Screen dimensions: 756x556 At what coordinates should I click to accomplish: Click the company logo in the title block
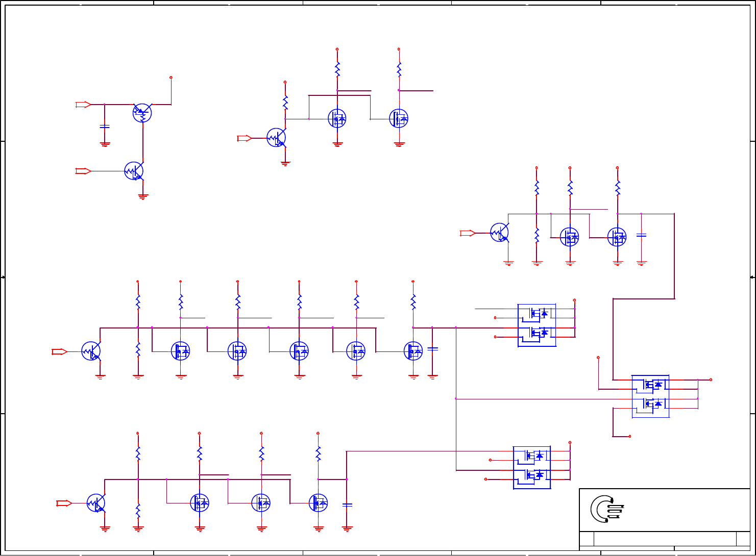(607, 509)
